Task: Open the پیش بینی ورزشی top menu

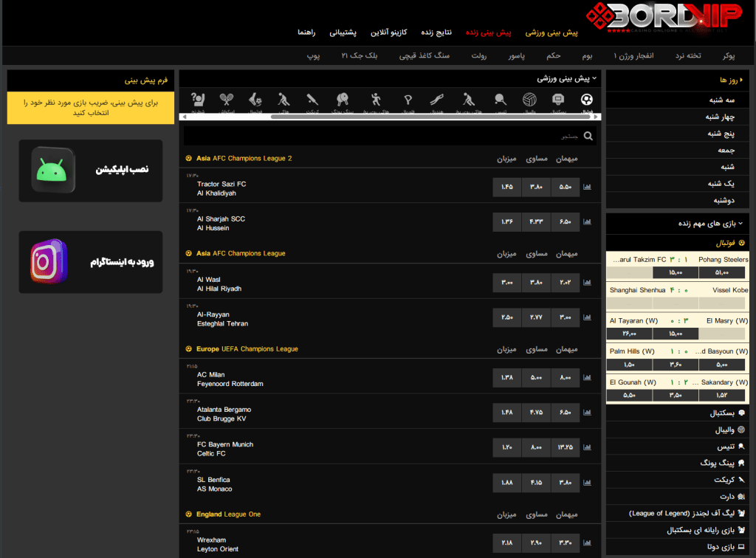Action: click(551, 32)
